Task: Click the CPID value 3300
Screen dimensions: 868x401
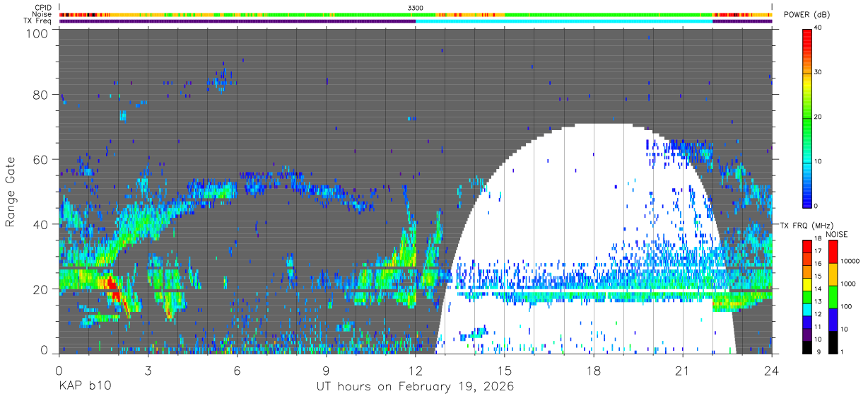Action: pos(416,7)
